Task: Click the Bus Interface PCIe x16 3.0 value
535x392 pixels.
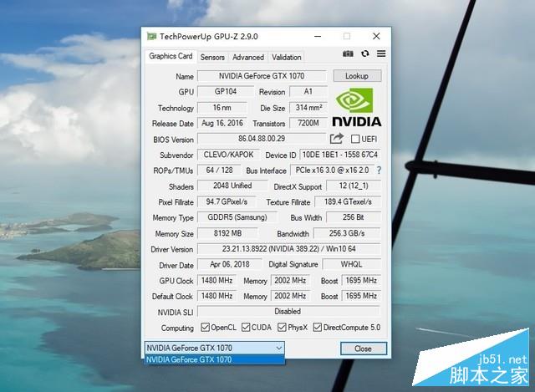Action: pyautogui.click(x=333, y=171)
